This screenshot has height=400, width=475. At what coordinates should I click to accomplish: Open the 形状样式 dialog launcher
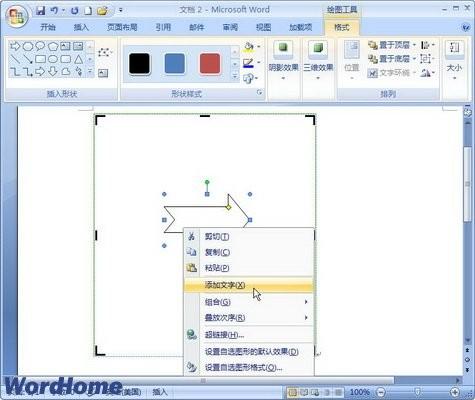coord(259,93)
